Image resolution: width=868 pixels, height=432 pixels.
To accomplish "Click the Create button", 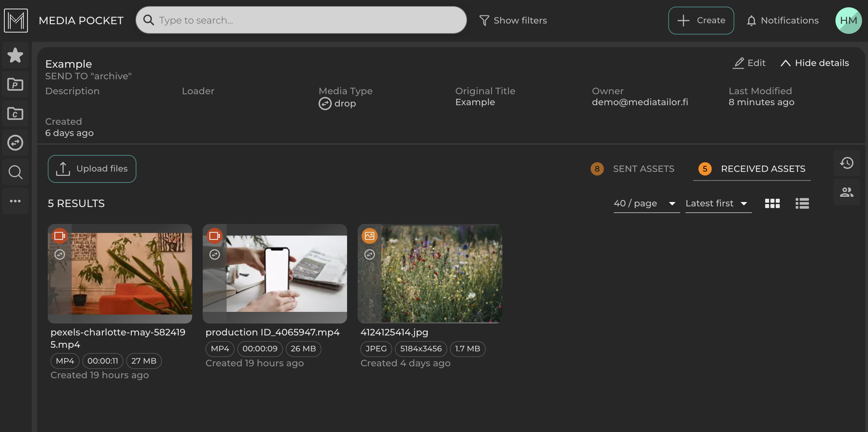I will [701, 21].
